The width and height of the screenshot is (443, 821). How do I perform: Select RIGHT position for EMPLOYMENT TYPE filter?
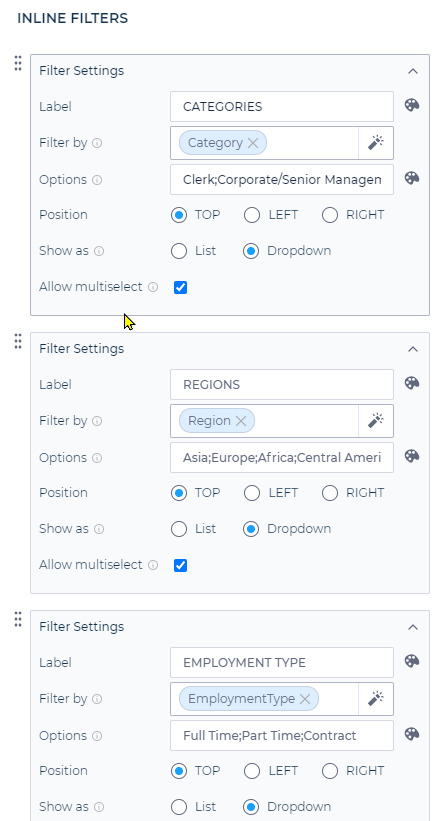coord(330,771)
